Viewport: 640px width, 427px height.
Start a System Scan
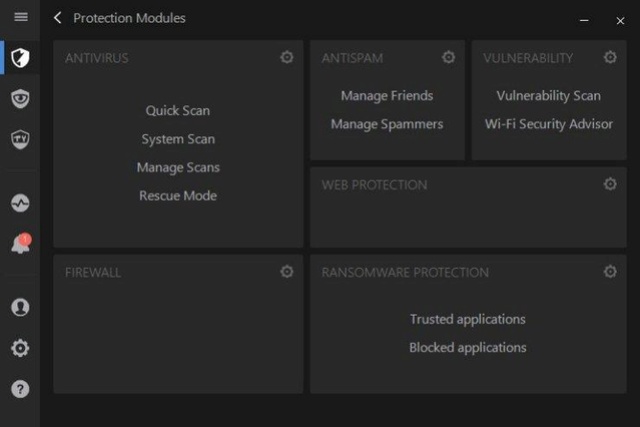pyautogui.click(x=178, y=139)
